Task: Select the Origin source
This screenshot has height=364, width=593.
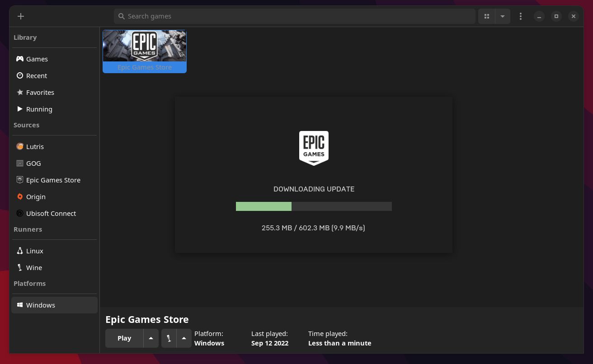Action: pyautogui.click(x=36, y=196)
